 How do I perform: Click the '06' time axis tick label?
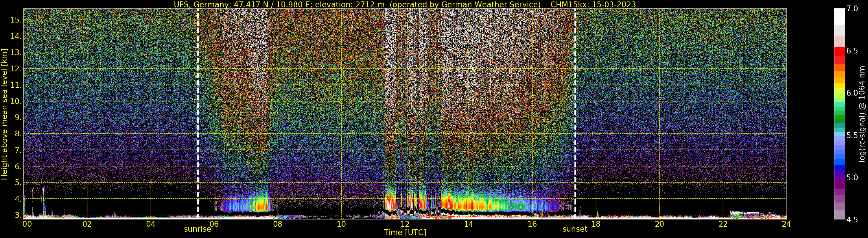click(x=214, y=224)
